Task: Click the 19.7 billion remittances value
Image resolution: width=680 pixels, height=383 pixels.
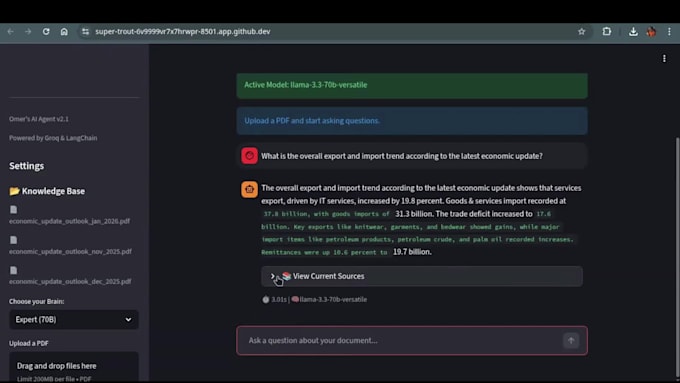Action: [412, 252]
